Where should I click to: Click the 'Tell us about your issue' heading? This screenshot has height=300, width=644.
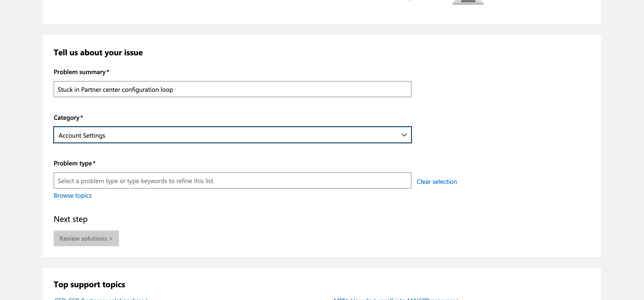pos(98,53)
